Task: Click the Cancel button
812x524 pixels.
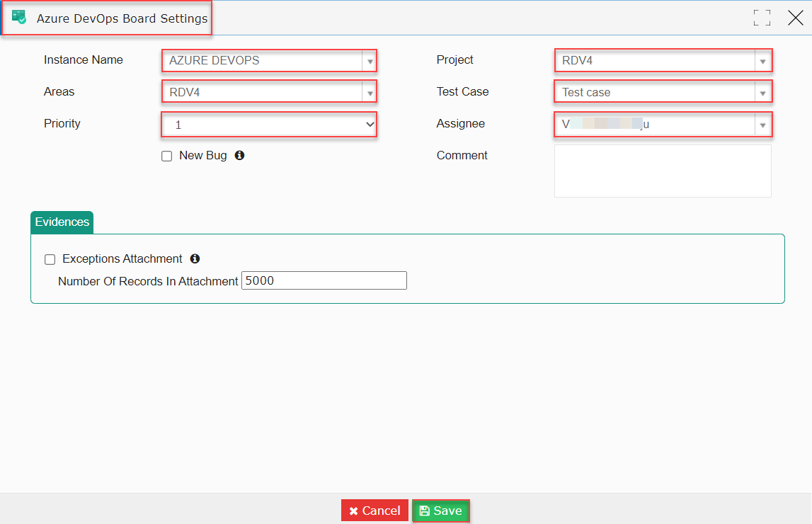Action: click(x=374, y=511)
